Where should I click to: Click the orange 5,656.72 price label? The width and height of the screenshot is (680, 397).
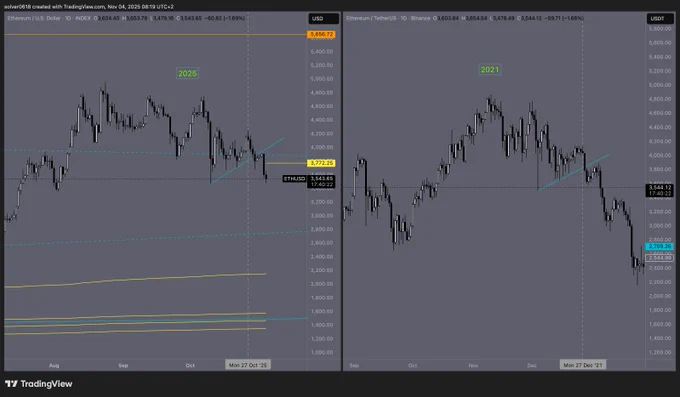point(321,34)
